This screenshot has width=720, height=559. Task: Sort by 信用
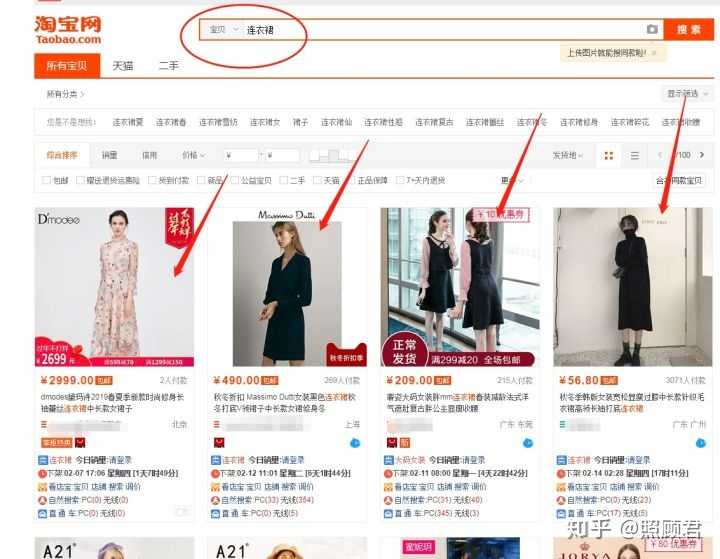point(149,155)
